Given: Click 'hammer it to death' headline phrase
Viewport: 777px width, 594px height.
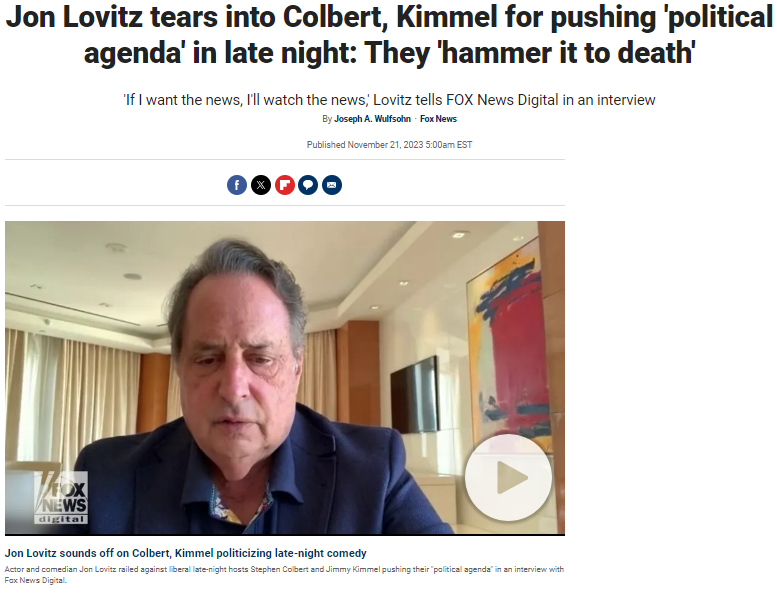Looking at the screenshot, I should (566, 53).
